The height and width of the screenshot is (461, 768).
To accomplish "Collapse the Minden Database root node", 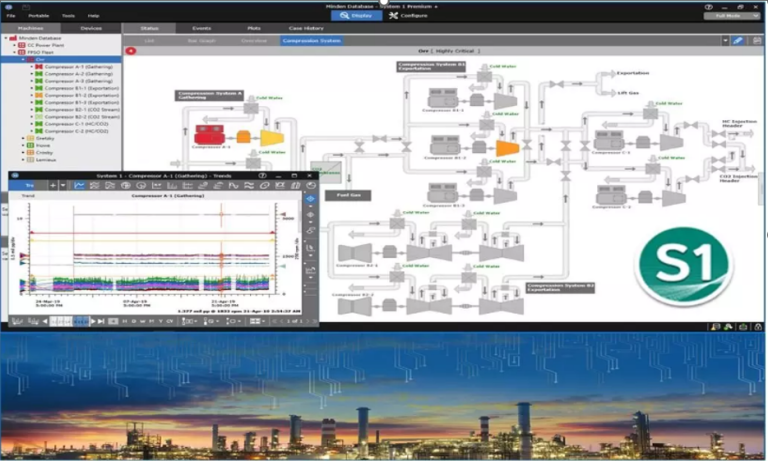I will 7,38.
